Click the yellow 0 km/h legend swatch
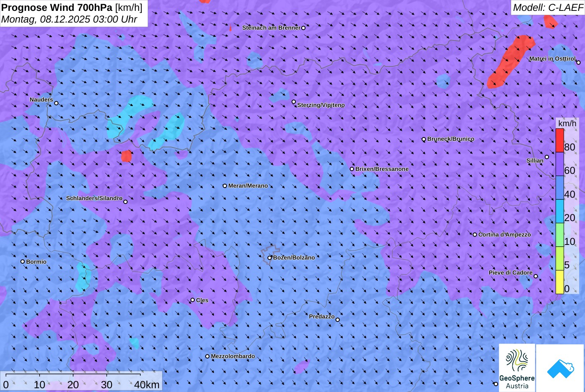 (x=560, y=282)
